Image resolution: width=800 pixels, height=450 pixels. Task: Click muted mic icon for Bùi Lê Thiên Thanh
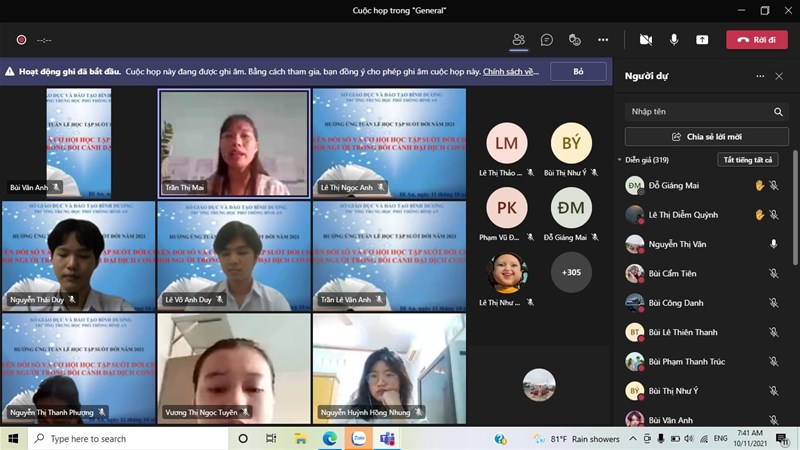click(x=774, y=333)
